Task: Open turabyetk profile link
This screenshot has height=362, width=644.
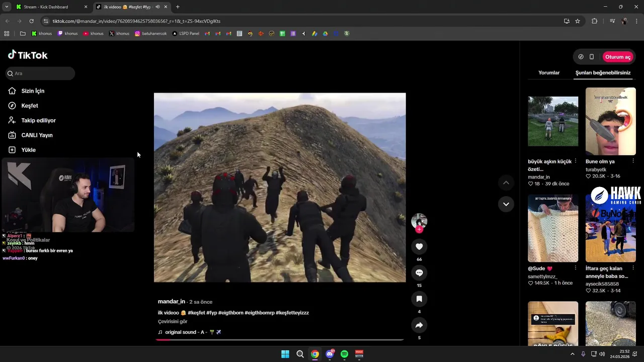Action: [596, 169]
